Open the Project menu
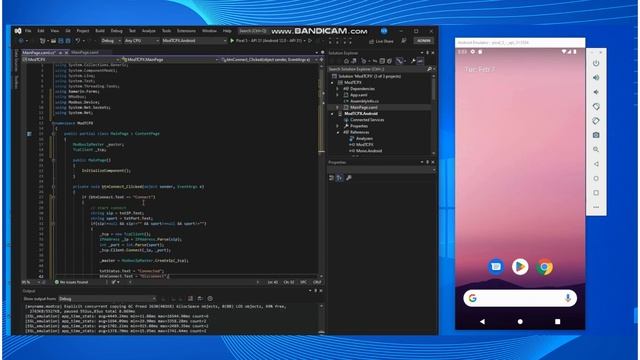The height and width of the screenshot is (360, 640). 82,31
